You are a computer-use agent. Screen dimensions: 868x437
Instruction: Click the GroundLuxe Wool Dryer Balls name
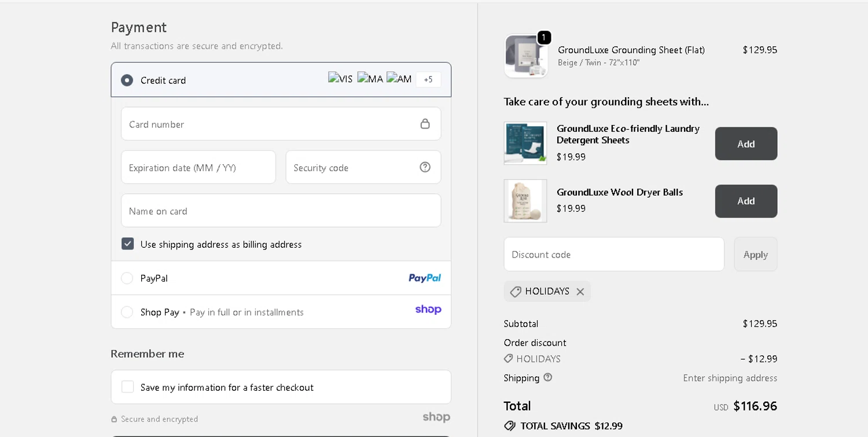[620, 192]
